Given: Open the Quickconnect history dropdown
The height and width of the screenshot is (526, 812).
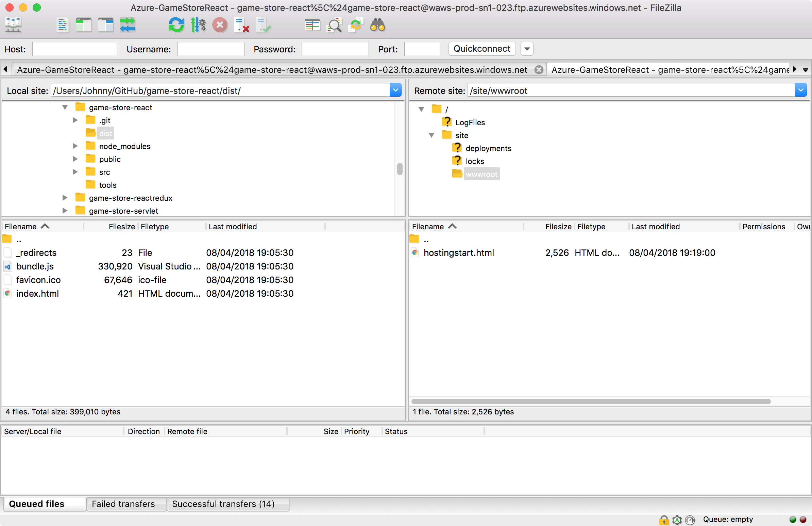Looking at the screenshot, I should (527, 49).
